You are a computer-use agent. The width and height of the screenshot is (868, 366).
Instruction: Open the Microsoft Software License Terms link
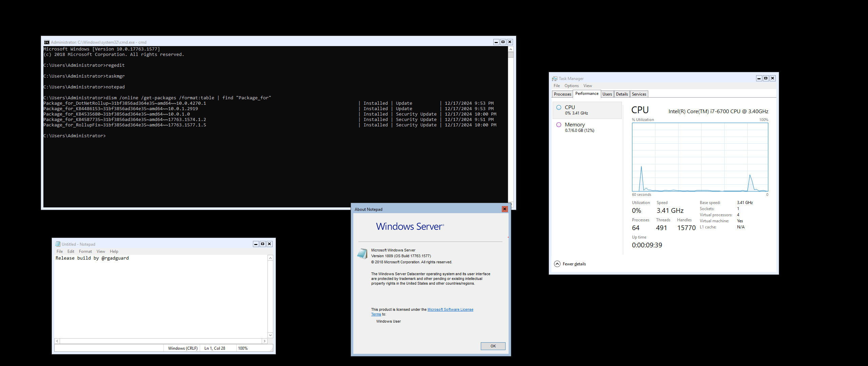point(450,309)
